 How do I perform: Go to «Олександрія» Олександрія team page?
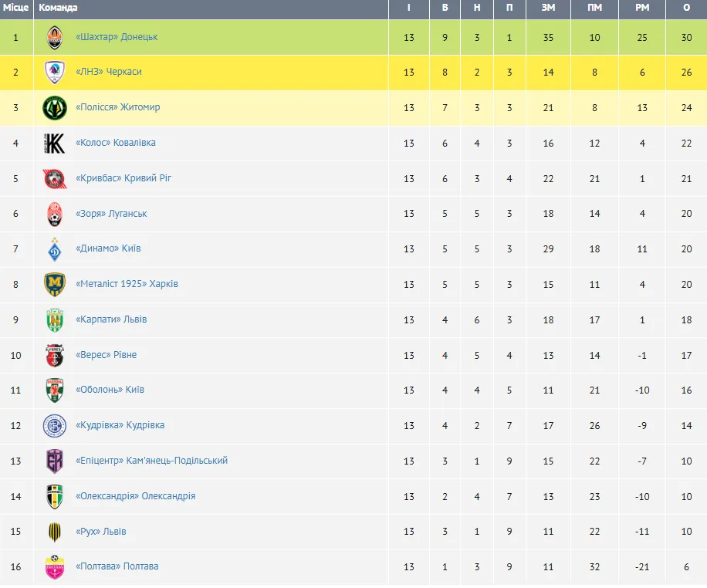135,496
